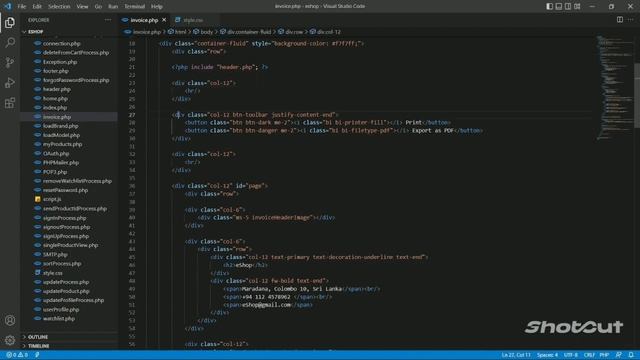Click body in the breadcrumb
This screenshot has height=360, width=640.
click(207, 32)
